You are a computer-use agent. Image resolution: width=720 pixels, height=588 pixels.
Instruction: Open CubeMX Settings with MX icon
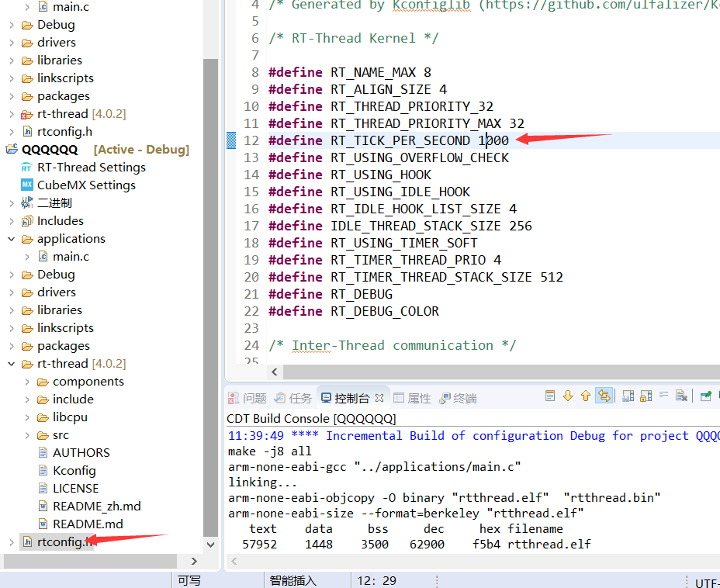click(86, 185)
